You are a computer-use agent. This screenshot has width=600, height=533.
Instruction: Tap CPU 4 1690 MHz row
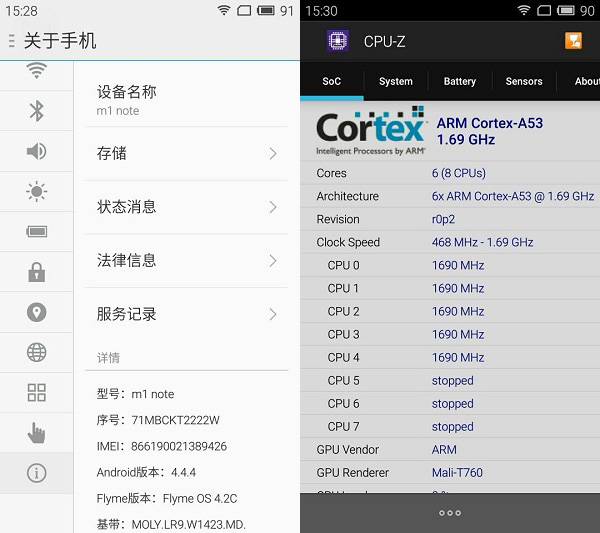point(450,357)
